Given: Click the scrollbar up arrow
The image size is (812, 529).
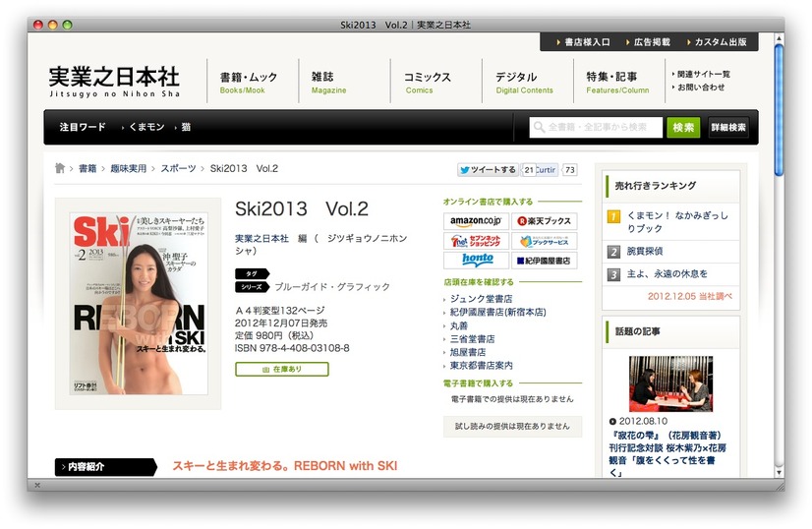Looking at the screenshot, I should point(779,38).
